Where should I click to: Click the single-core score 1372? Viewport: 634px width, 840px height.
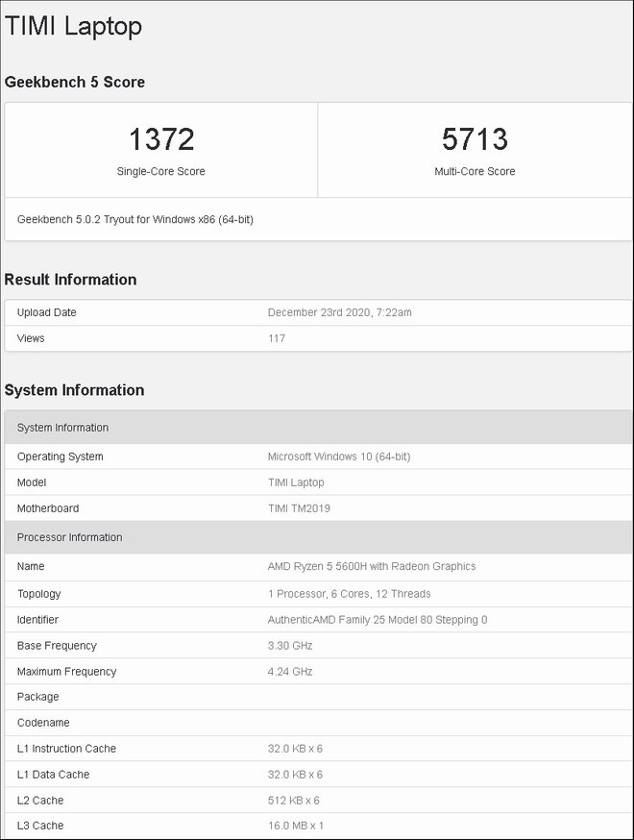pos(161,138)
